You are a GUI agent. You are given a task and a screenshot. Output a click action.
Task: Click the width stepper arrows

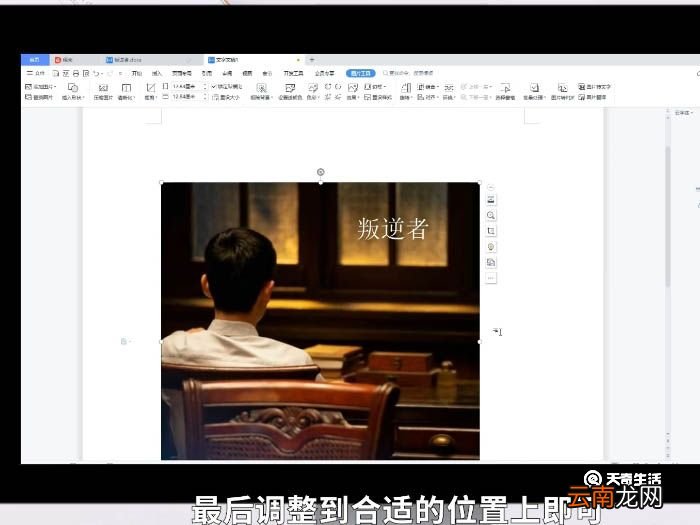click(205, 96)
